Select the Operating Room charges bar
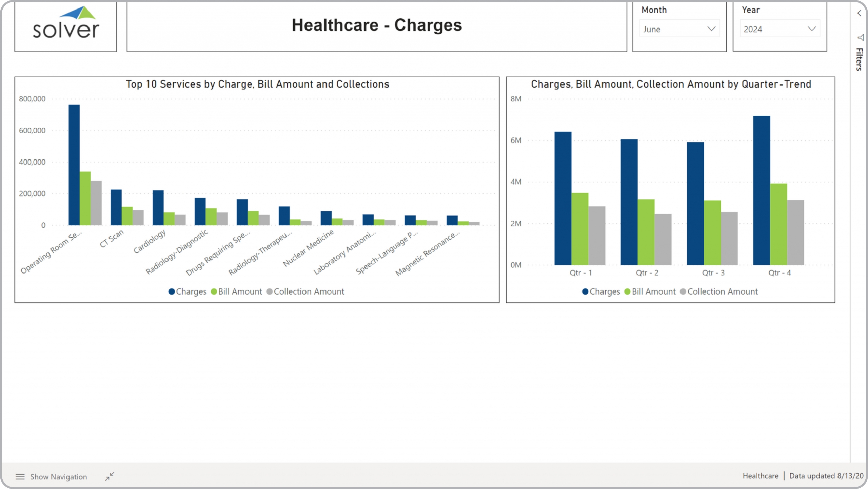The width and height of the screenshot is (868, 489). [74, 165]
